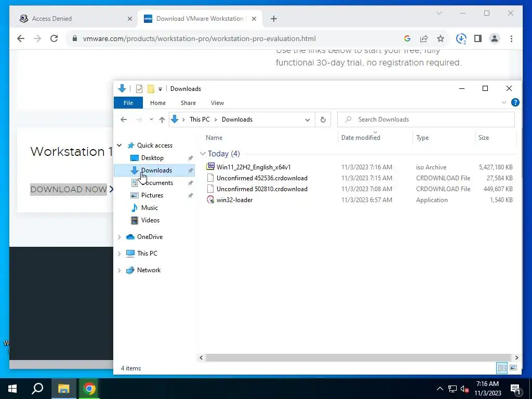
Task: Open the File ribbon tab
Action: click(128, 103)
